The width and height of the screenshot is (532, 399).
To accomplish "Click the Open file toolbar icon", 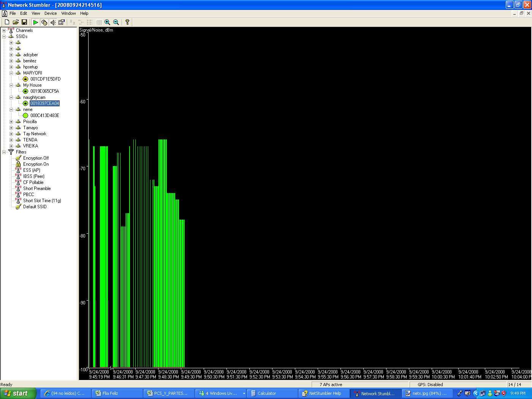I will (x=16, y=22).
